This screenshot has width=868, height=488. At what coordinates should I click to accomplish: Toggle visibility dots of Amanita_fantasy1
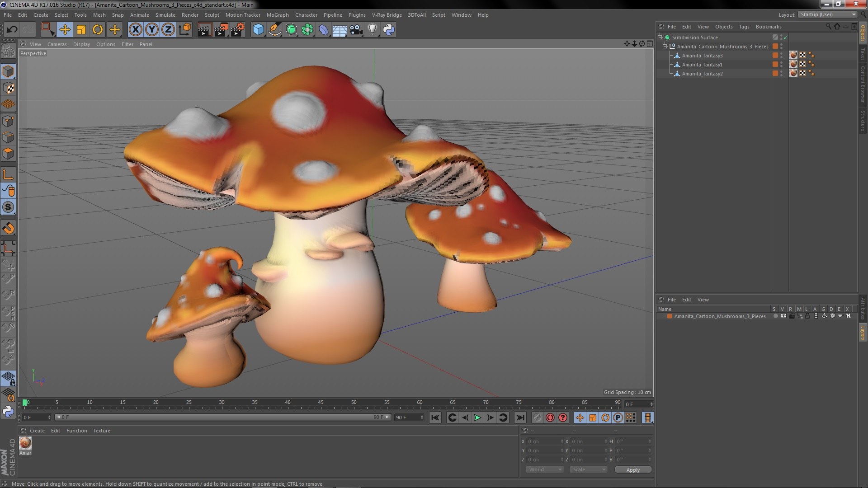coord(782,65)
